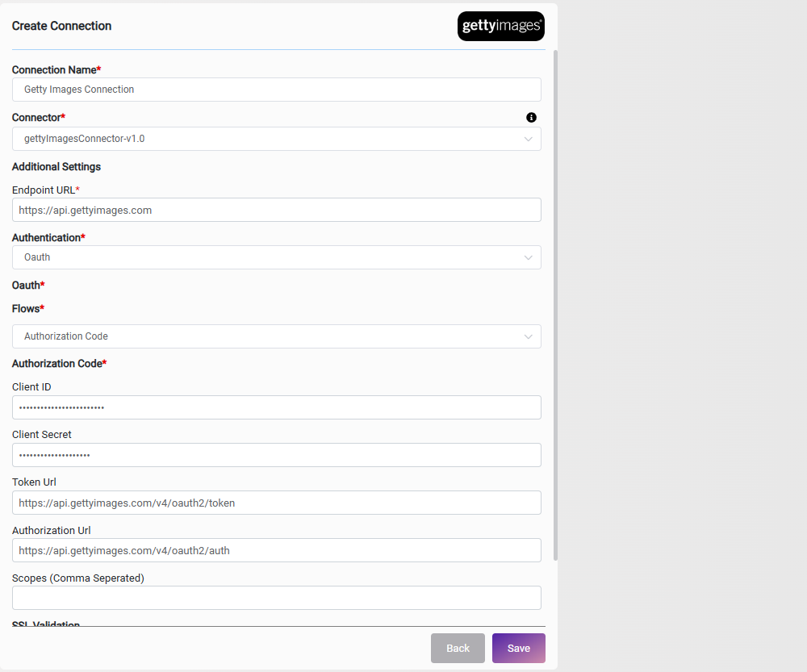Click the empty Scopes text field

(x=276, y=598)
